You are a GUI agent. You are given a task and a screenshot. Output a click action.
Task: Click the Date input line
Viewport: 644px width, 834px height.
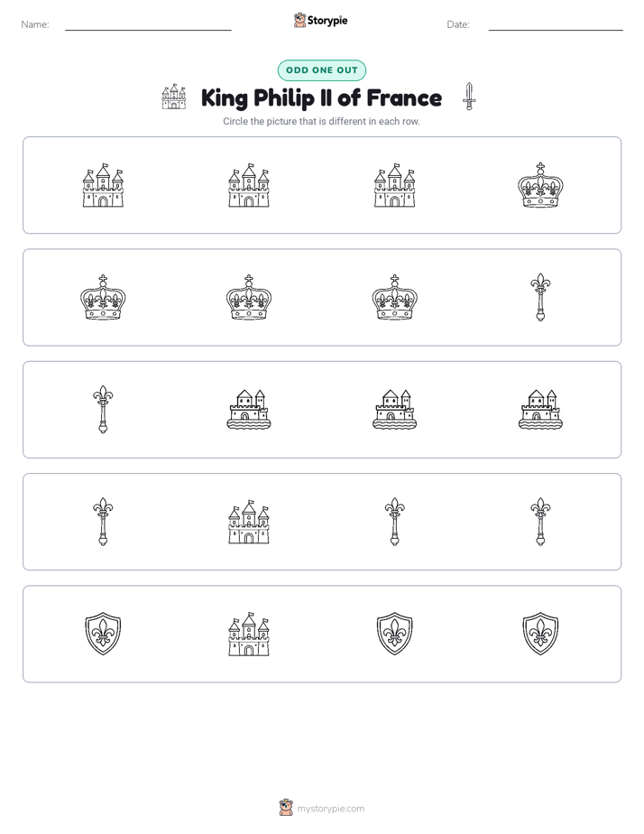tap(556, 24)
